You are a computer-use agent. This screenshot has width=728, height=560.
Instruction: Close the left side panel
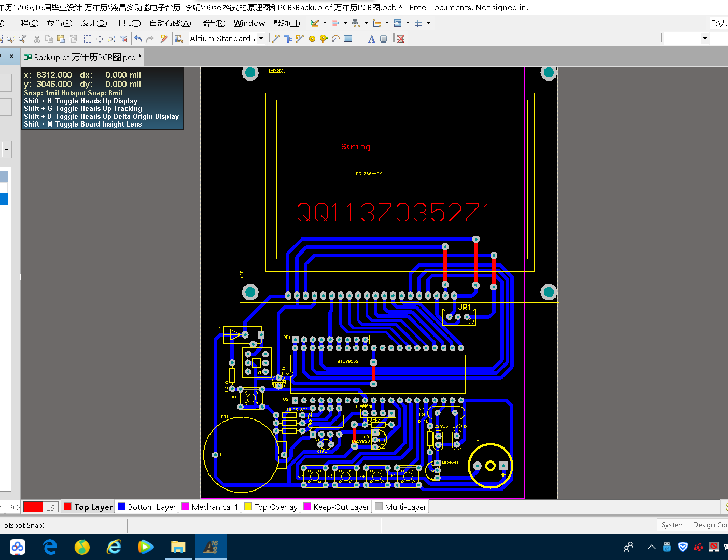[x=11, y=56]
